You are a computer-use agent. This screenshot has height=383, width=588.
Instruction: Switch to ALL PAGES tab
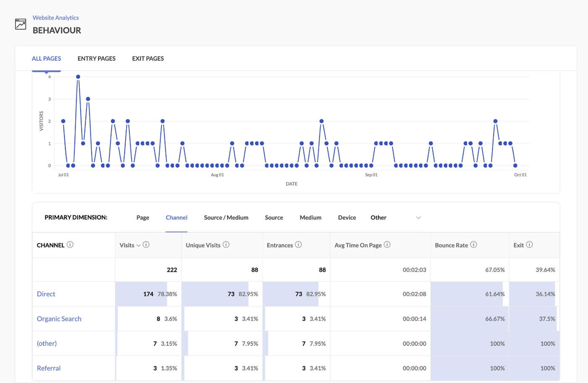(x=47, y=58)
